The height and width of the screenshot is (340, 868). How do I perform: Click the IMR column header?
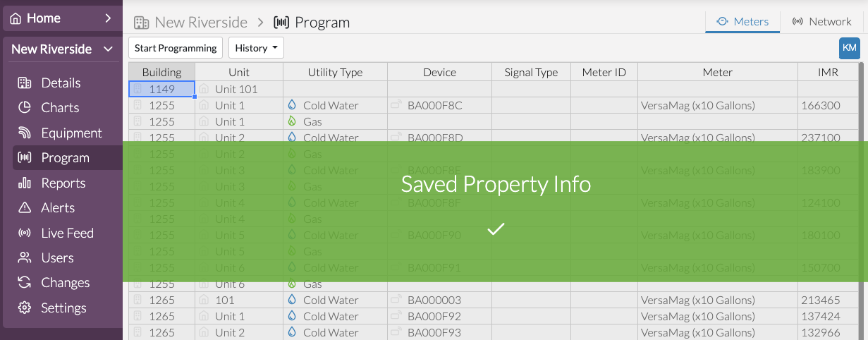(x=827, y=72)
